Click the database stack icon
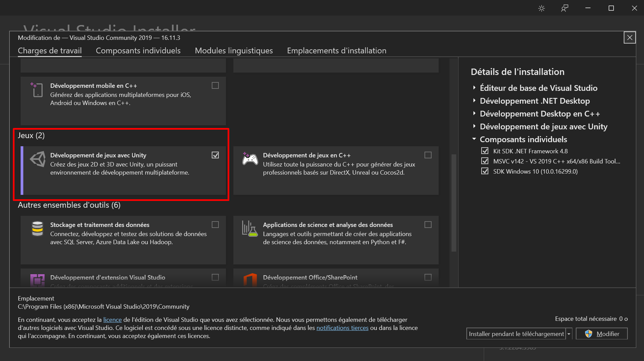The width and height of the screenshot is (644, 361). pos(37,229)
